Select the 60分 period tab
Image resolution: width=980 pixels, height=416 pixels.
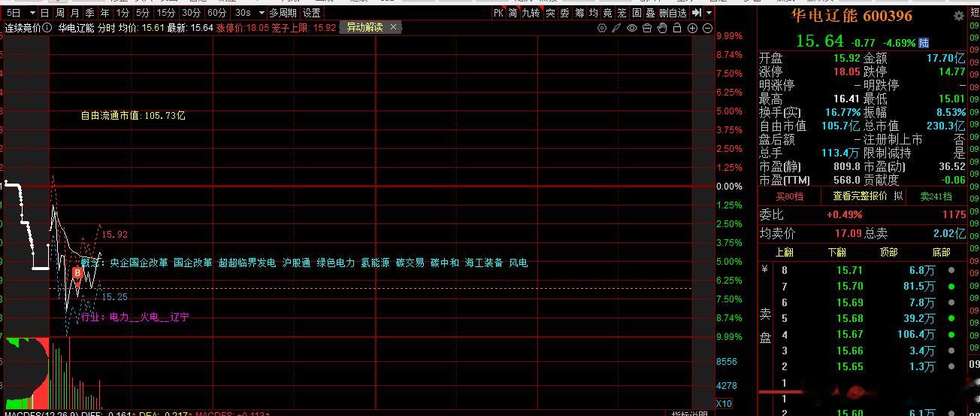(x=217, y=13)
